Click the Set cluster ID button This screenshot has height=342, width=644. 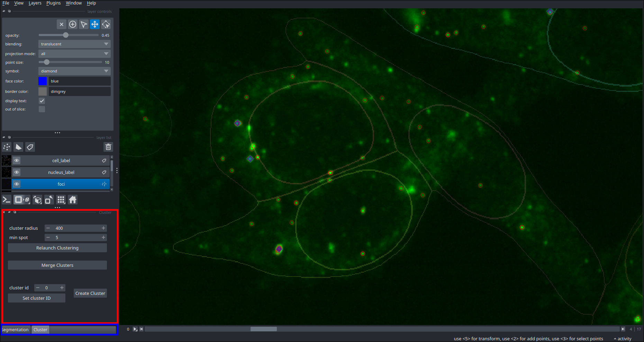[x=37, y=298]
